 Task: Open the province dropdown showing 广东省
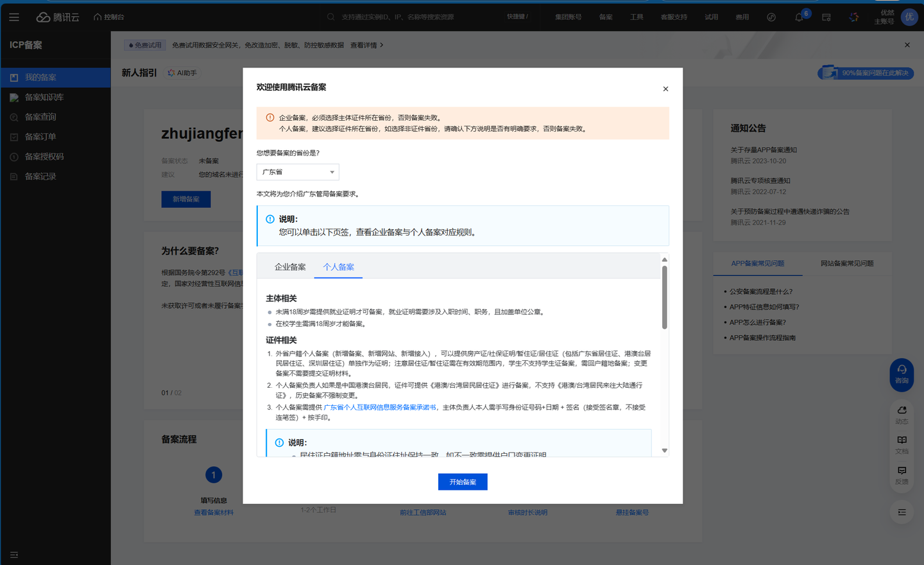tap(298, 172)
